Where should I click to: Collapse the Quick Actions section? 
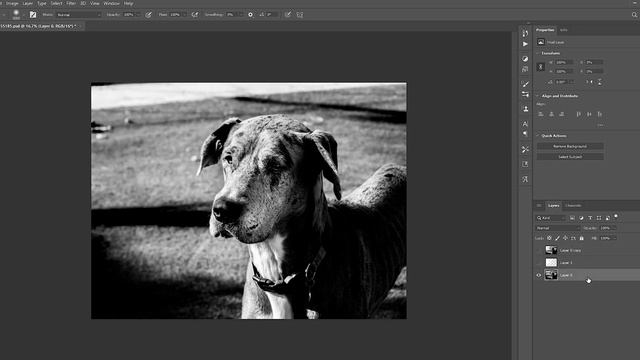538,136
